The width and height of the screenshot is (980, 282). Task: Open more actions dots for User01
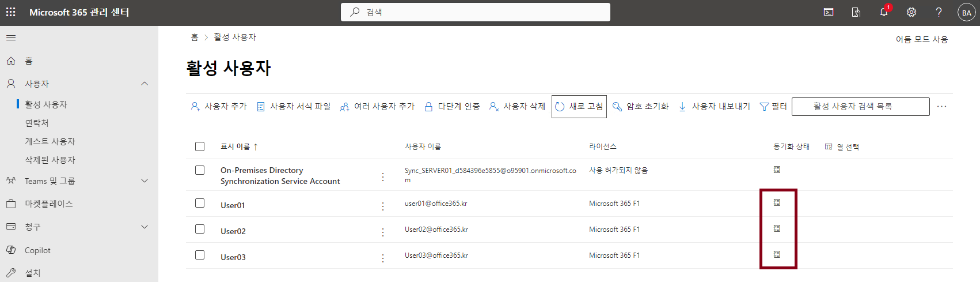[x=383, y=206]
